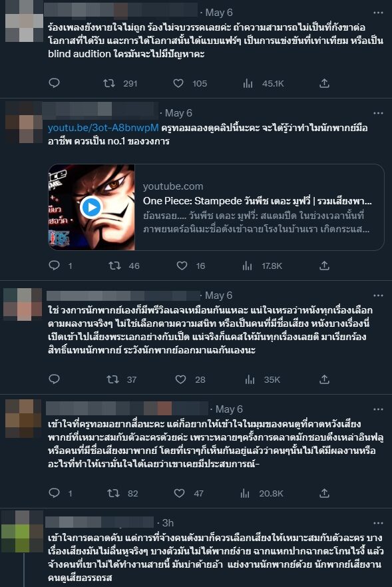Share the tweet with 17.8K views

324,266
